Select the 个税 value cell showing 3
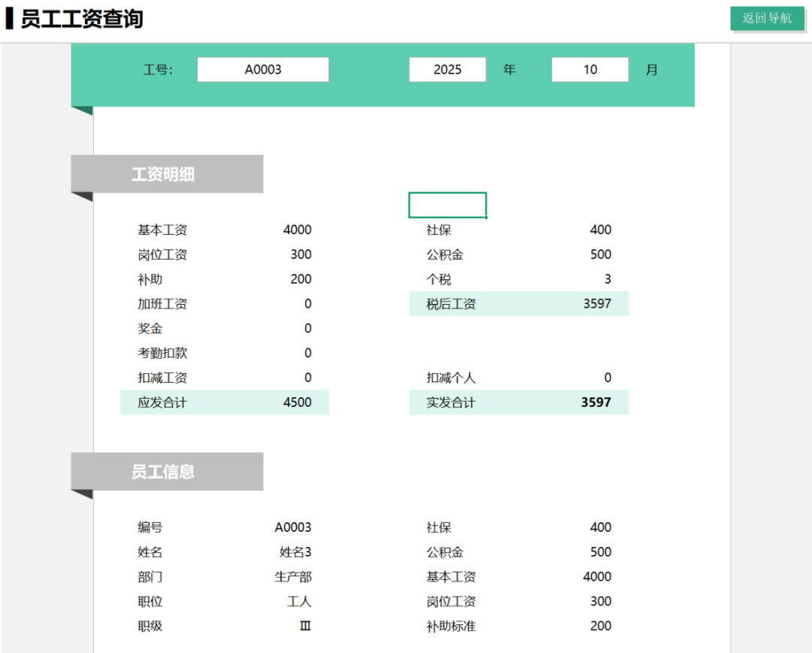 pos(607,279)
